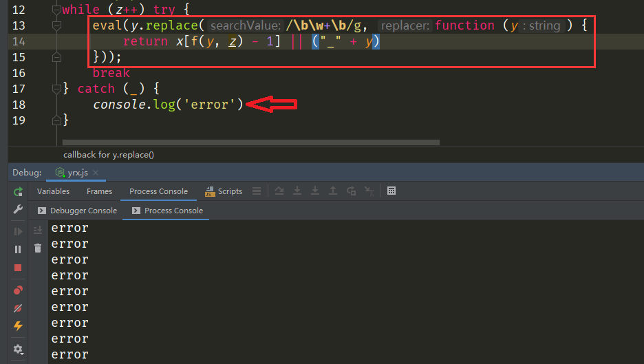Image resolution: width=644 pixels, height=364 pixels.
Task: Pause the running program
Action: 18,249
